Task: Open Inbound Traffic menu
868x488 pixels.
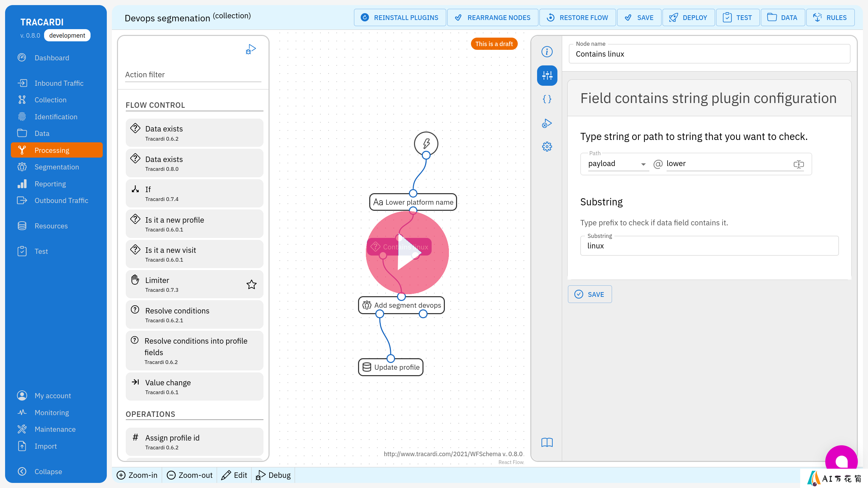Action: coord(57,83)
